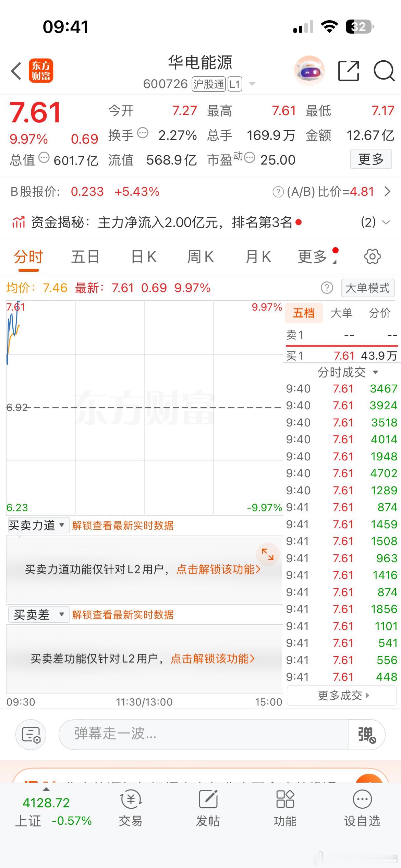Switch to 日K tab

(x=144, y=257)
